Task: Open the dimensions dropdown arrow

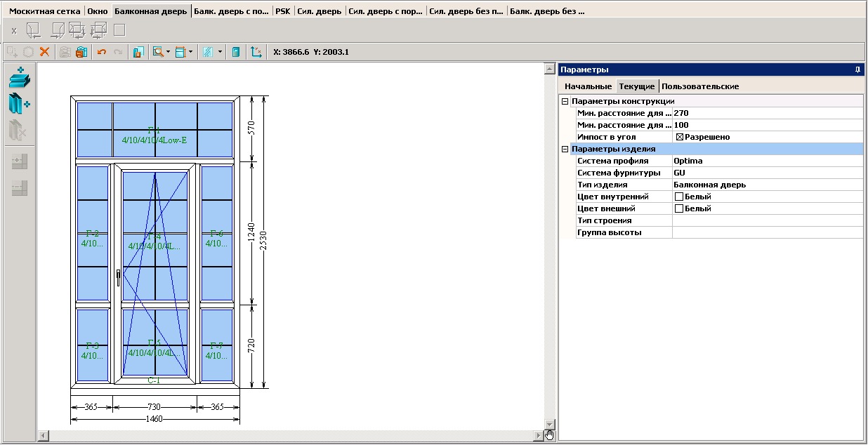Action: click(x=191, y=52)
